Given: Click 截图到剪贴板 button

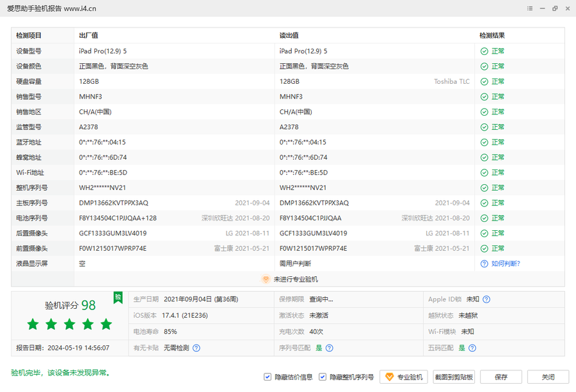Looking at the screenshot, I should (454, 377).
